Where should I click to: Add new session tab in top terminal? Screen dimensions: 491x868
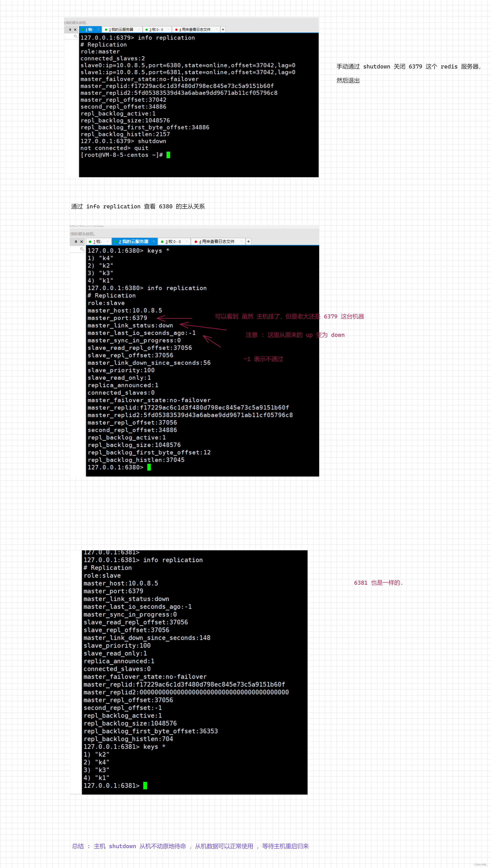click(x=223, y=30)
